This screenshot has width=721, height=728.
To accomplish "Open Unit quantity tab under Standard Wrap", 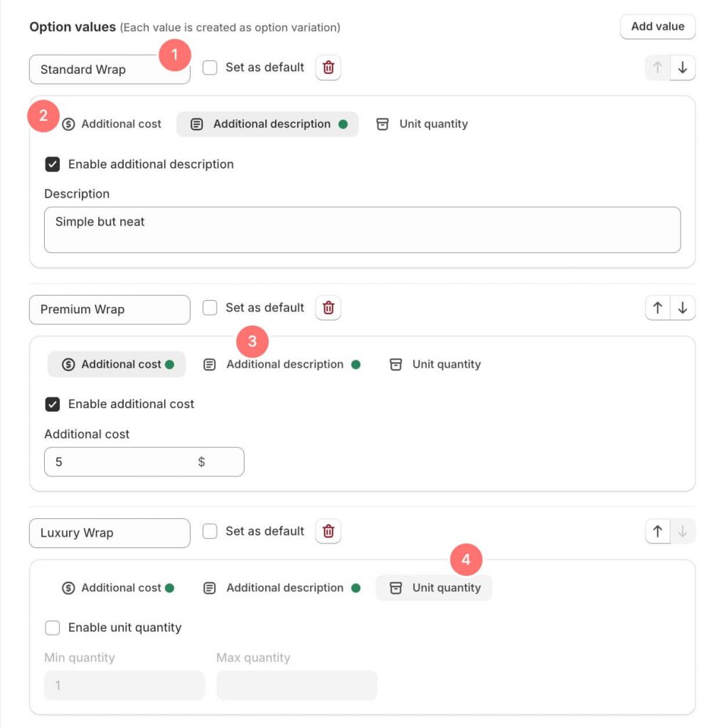I will pyautogui.click(x=422, y=124).
